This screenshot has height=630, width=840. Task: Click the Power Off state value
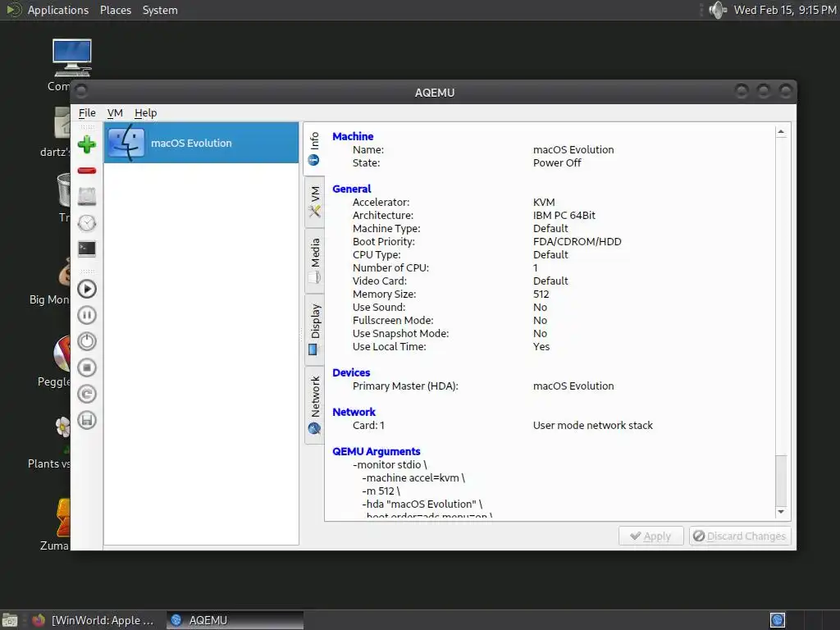(x=557, y=163)
